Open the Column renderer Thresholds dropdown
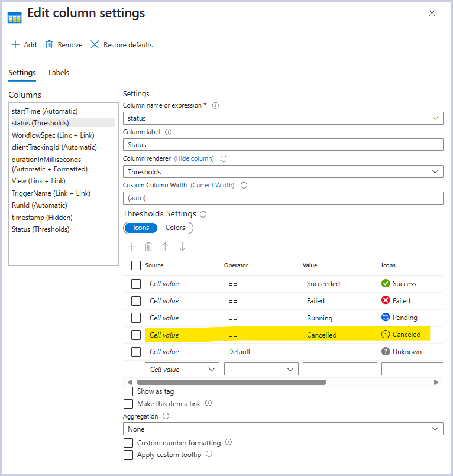453x476 pixels. [283, 171]
